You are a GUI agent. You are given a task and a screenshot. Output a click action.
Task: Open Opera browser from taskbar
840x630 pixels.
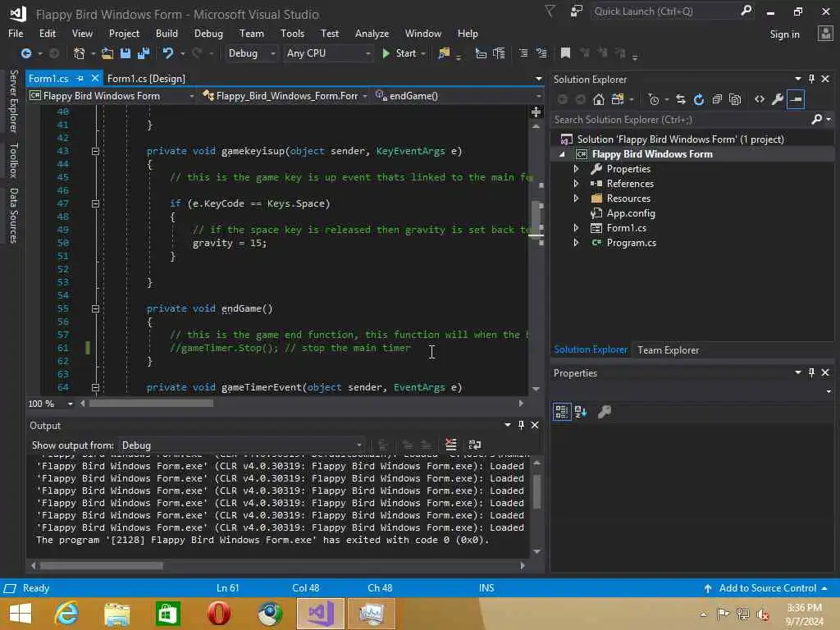click(x=218, y=614)
